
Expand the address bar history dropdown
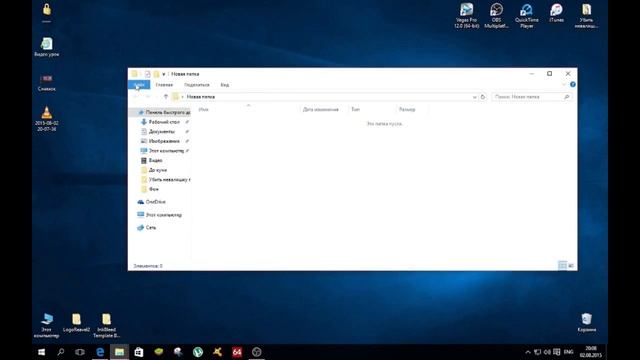click(x=474, y=97)
